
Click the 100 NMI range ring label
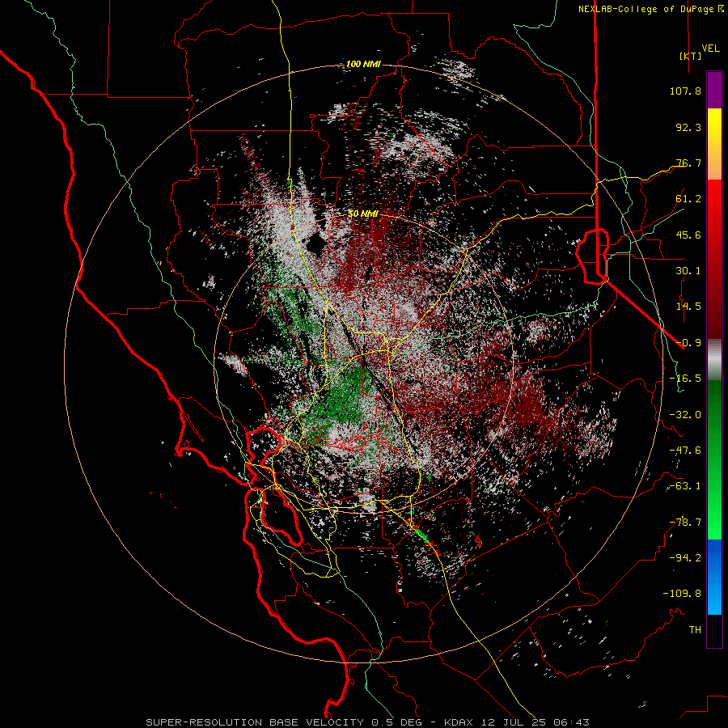(x=363, y=64)
